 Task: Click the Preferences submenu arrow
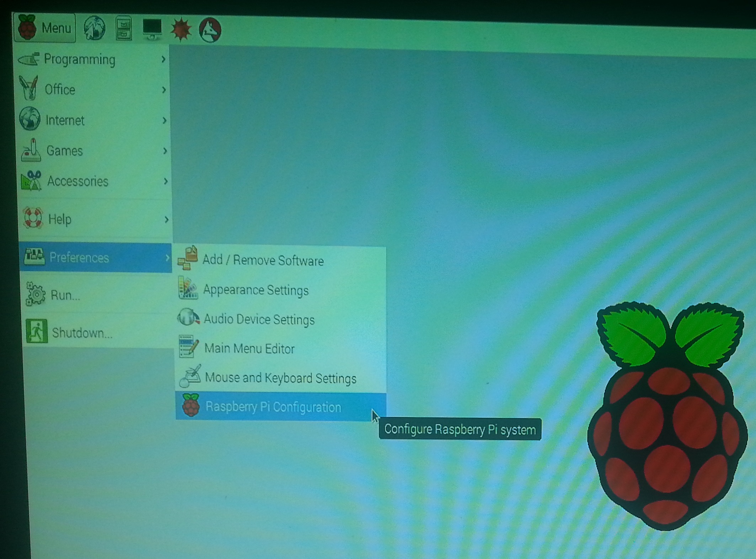(167, 258)
